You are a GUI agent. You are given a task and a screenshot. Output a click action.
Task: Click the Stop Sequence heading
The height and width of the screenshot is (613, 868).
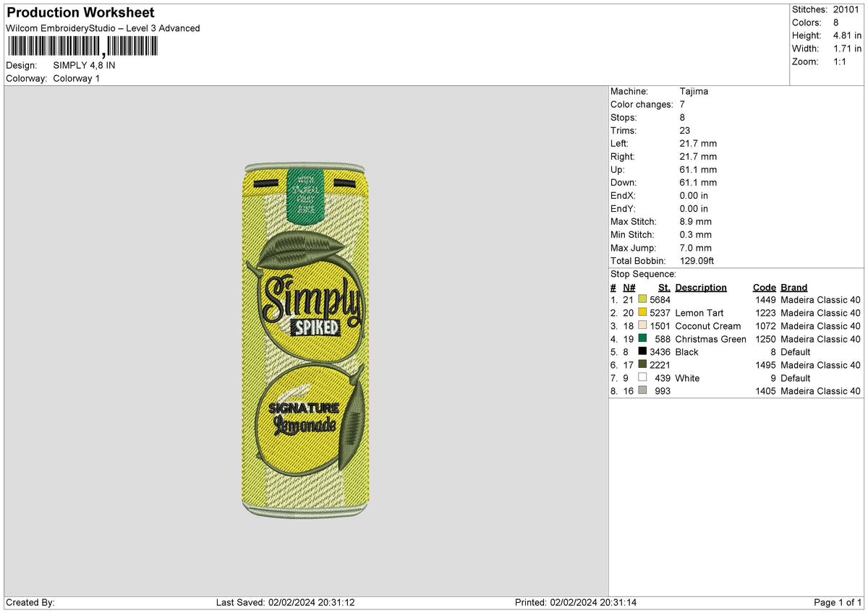643,274
